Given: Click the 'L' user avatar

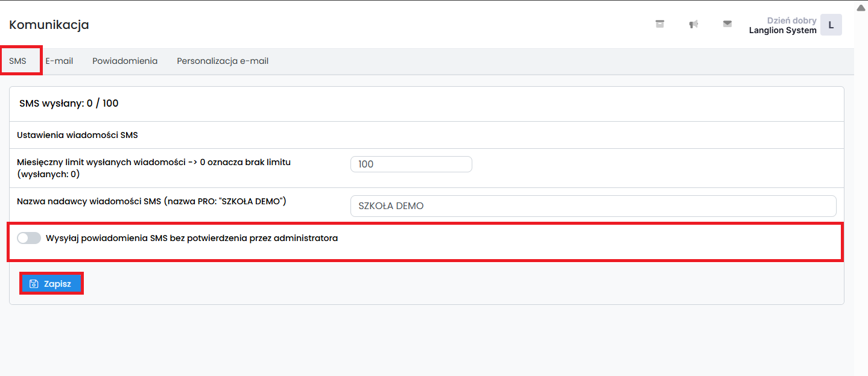Looking at the screenshot, I should pyautogui.click(x=831, y=25).
